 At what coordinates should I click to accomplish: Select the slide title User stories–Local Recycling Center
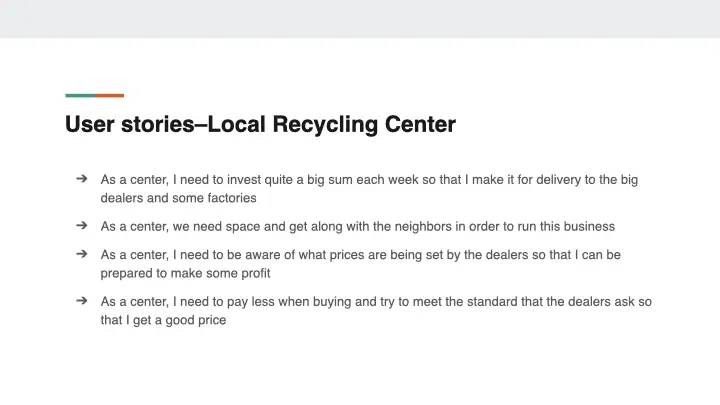coord(260,125)
